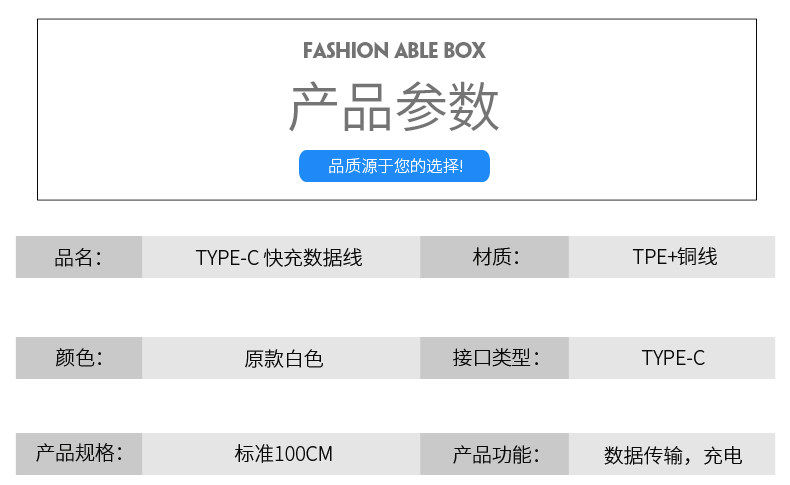The width and height of the screenshot is (790, 485).
Task: Click the blue 品质源于您的选择! button
Action: (x=394, y=166)
